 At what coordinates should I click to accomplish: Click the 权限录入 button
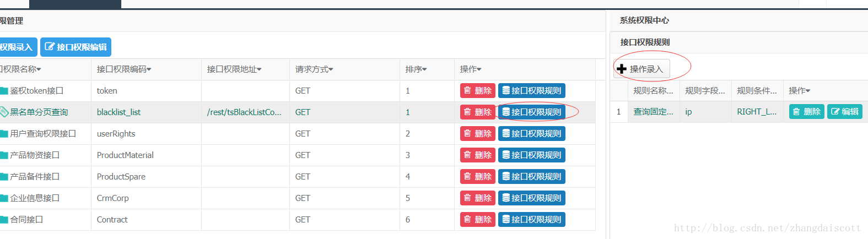[x=18, y=47]
